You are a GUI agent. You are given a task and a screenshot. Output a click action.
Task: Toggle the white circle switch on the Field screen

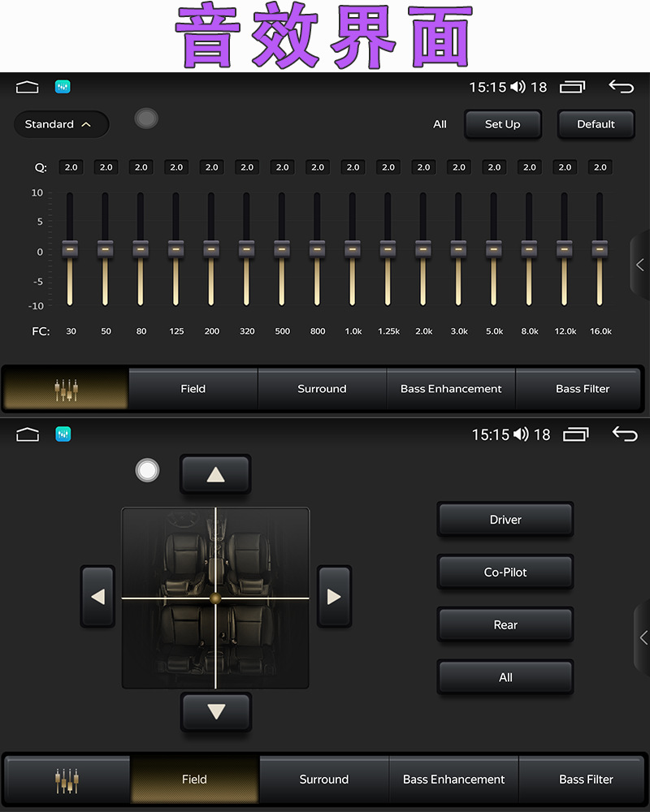tap(147, 470)
